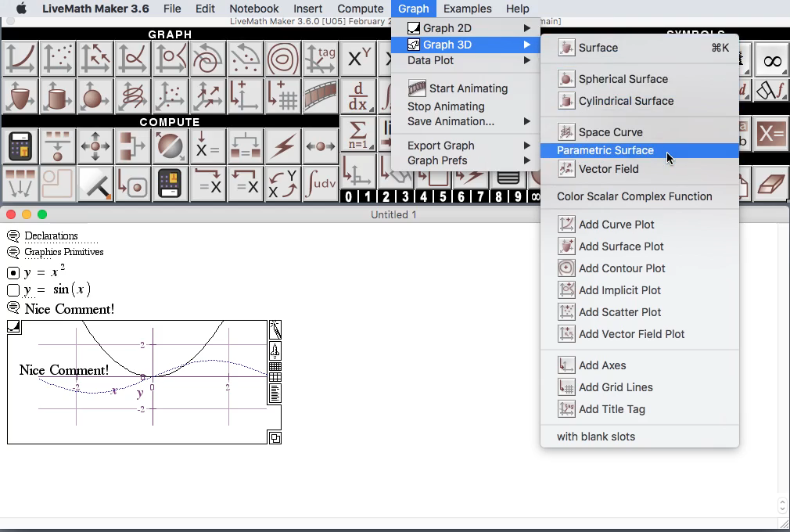The height and width of the screenshot is (532, 790).
Task: Select the grid icon next to the graph
Action: point(275,368)
